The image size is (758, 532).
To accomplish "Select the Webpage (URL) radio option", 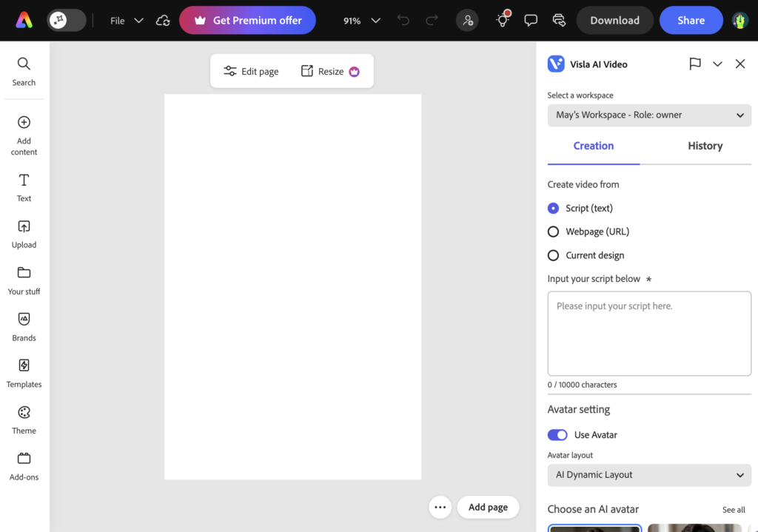I will pos(553,232).
